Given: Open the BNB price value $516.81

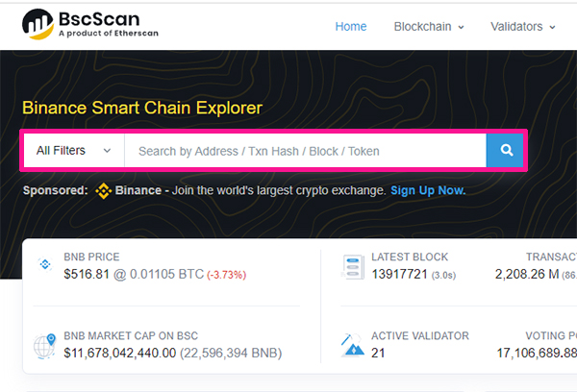Looking at the screenshot, I should [x=87, y=275].
